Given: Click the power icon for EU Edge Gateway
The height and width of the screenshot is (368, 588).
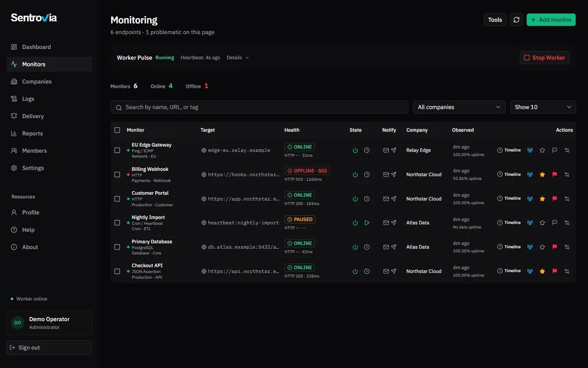Looking at the screenshot, I should (x=355, y=150).
